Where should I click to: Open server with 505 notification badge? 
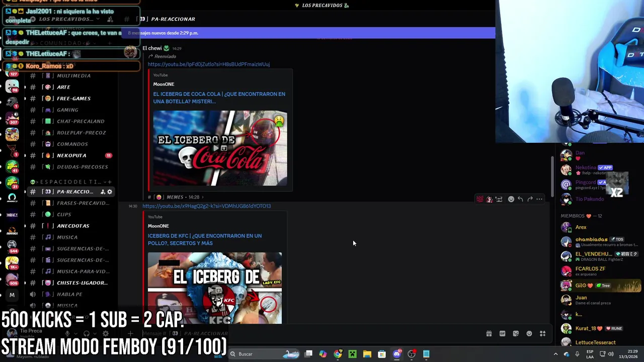[12, 279]
